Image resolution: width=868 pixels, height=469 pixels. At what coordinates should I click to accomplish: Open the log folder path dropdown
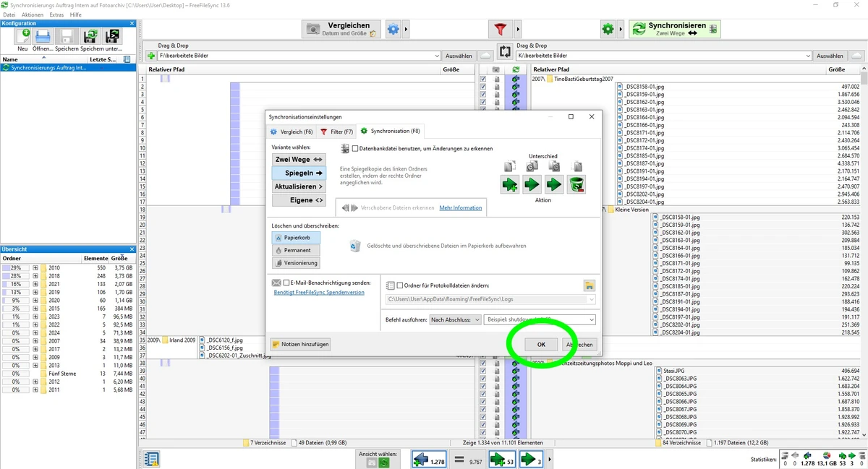(x=591, y=299)
